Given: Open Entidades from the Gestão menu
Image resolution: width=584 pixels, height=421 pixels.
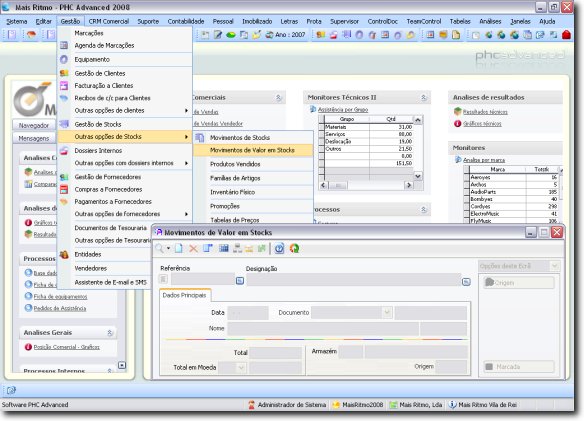Looking at the screenshot, I should 105,254.
